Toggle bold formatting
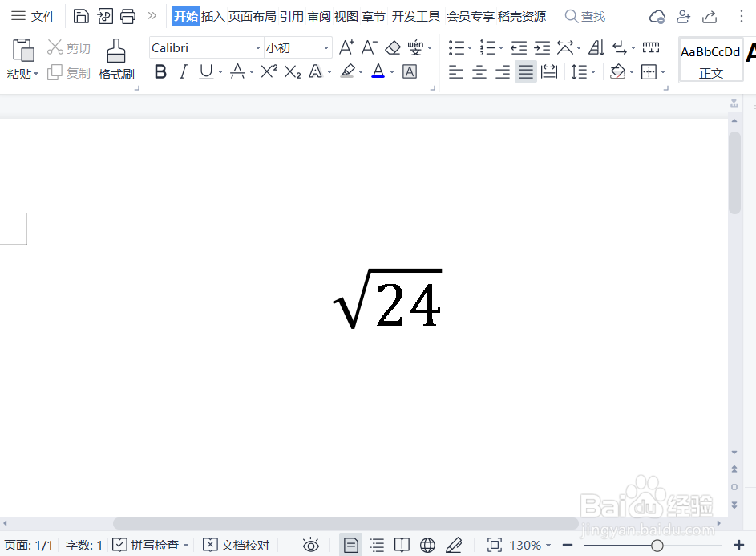The image size is (756, 556). [160, 71]
